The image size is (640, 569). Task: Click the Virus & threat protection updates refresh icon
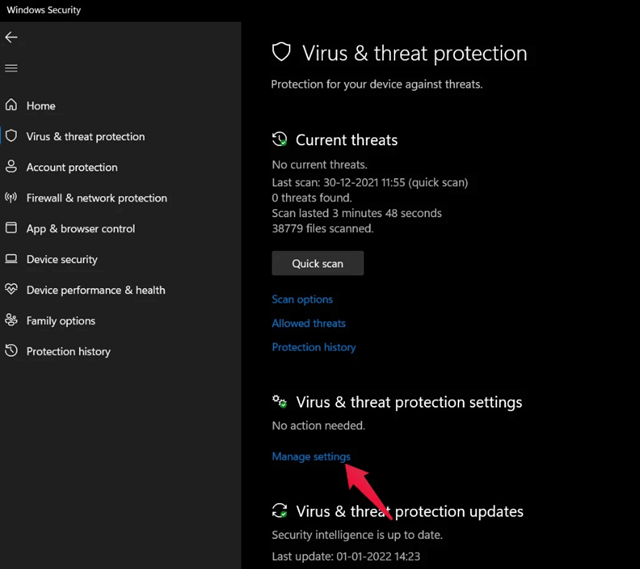280,511
